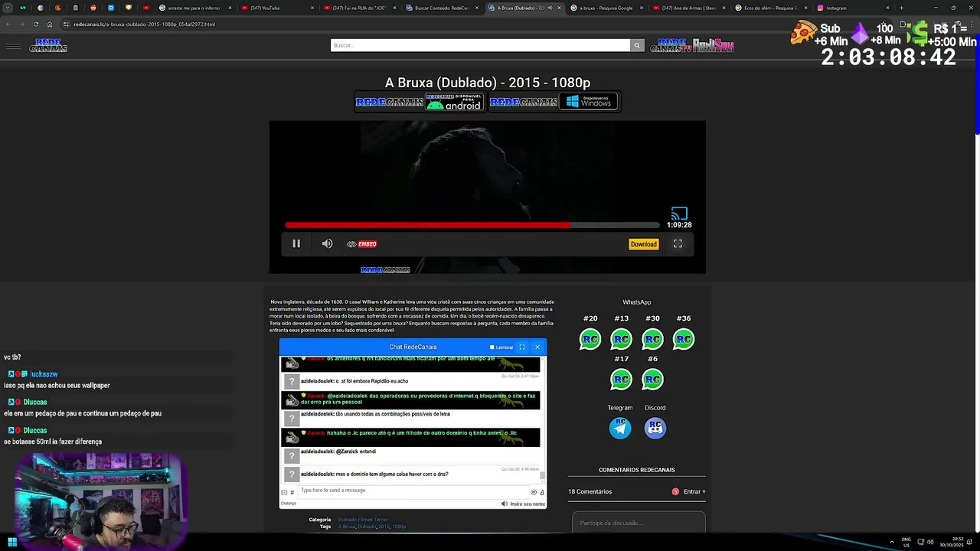Image resolution: width=980 pixels, height=551 pixels.
Task: Click the chat message input field
Action: 412,491
